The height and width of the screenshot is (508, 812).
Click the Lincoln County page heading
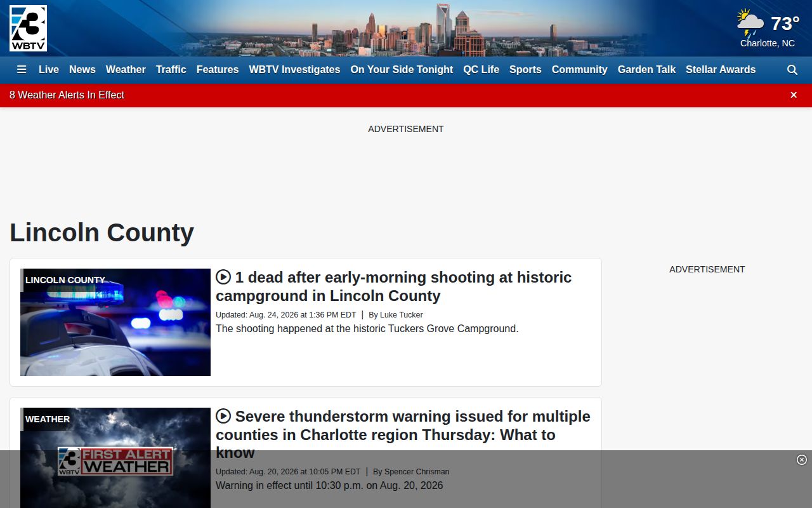pyautogui.click(x=101, y=232)
